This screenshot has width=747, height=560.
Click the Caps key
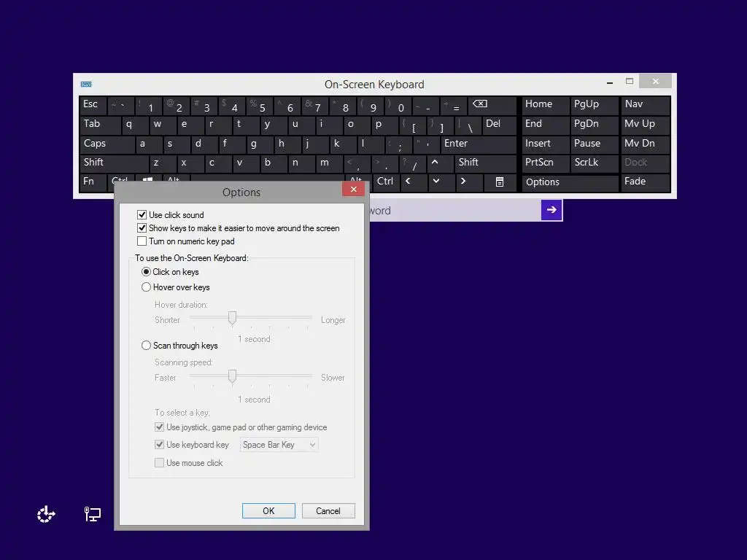click(x=107, y=144)
